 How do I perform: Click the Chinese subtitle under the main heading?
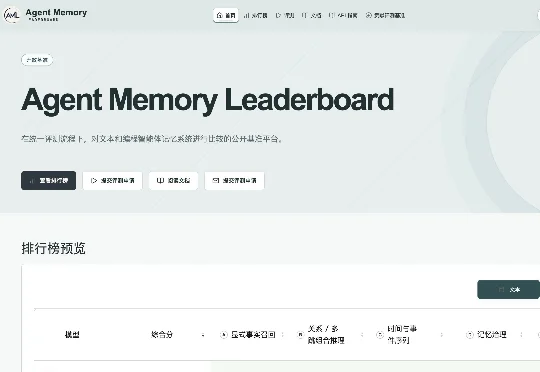152,139
